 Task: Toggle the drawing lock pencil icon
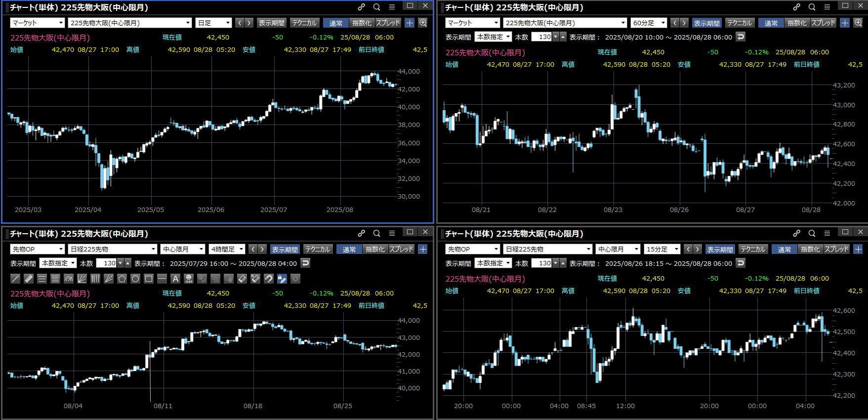tap(282, 279)
